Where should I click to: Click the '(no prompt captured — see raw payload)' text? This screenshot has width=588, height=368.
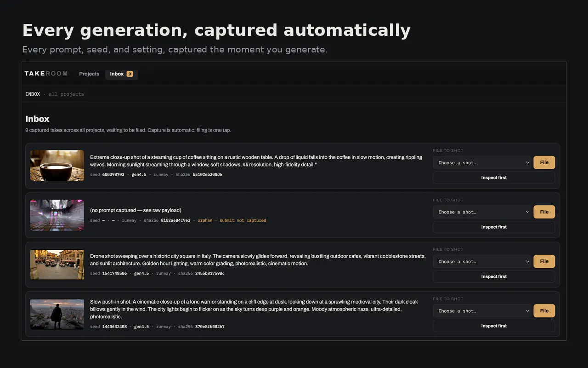(x=136, y=210)
